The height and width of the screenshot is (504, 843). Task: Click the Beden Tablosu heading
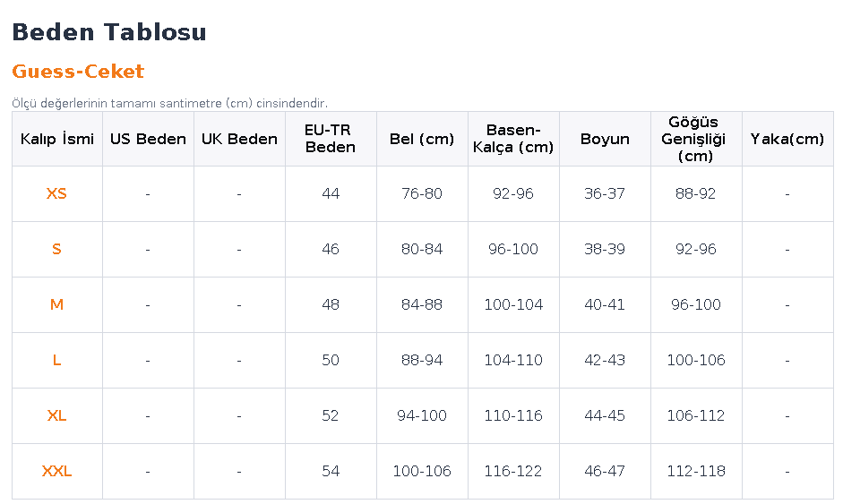point(109,31)
